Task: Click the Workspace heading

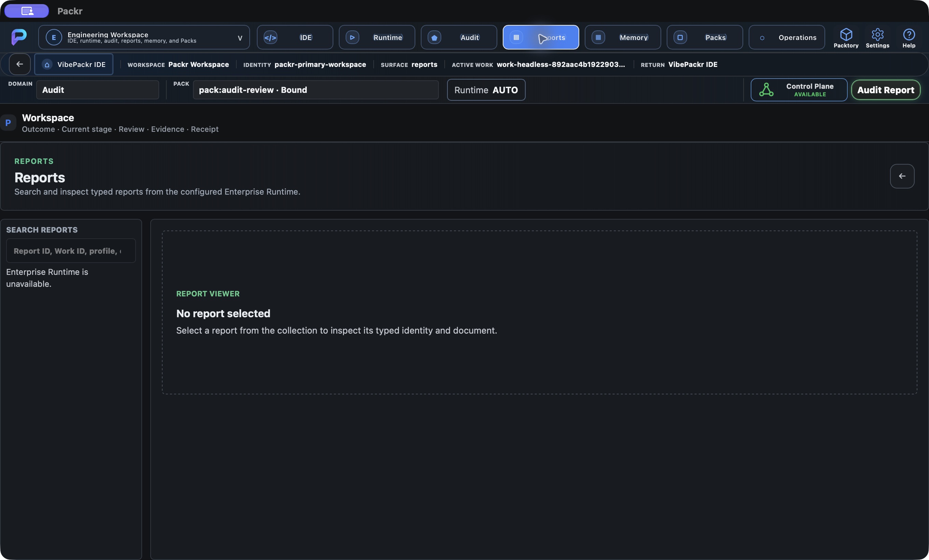Action: point(48,117)
